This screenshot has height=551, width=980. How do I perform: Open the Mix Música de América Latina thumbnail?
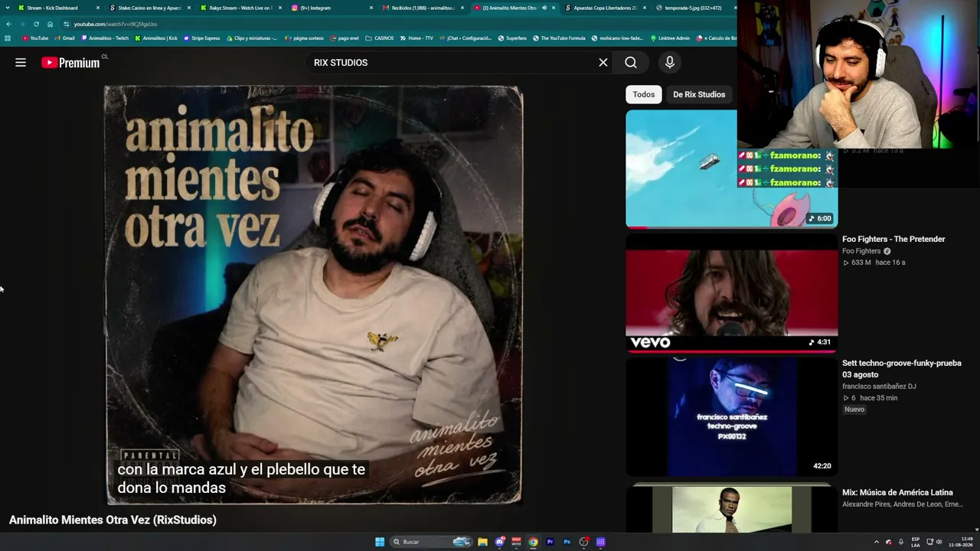coord(732,507)
